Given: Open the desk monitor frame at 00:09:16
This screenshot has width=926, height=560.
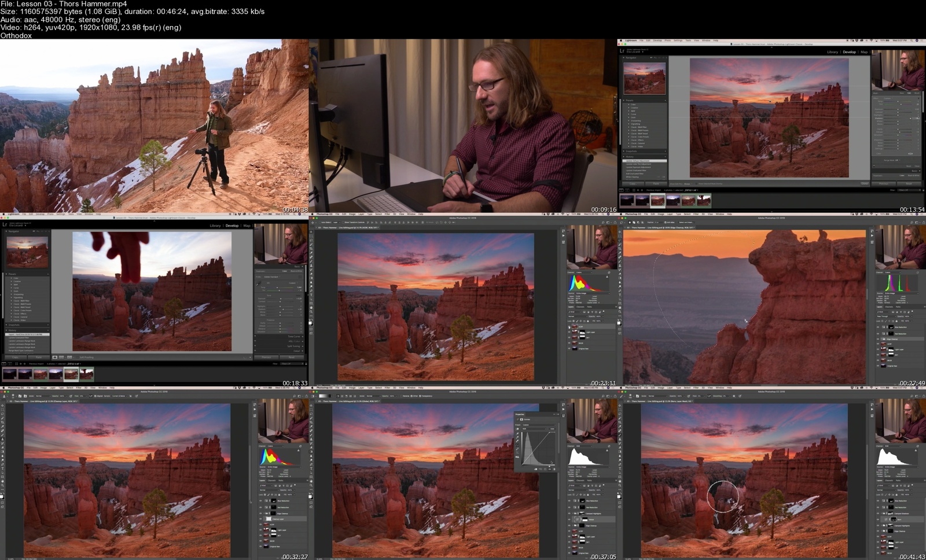Looking at the screenshot, I should [x=463, y=126].
